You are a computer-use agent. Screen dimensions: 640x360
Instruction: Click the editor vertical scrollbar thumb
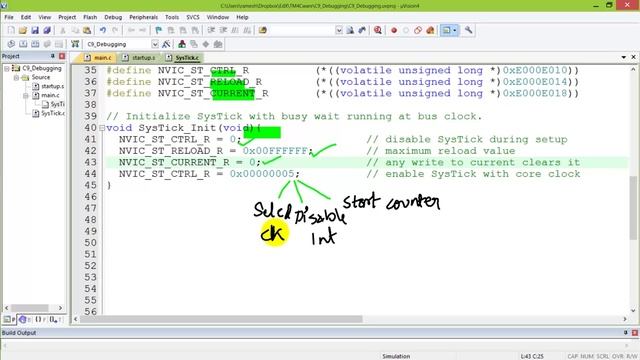click(x=633, y=207)
